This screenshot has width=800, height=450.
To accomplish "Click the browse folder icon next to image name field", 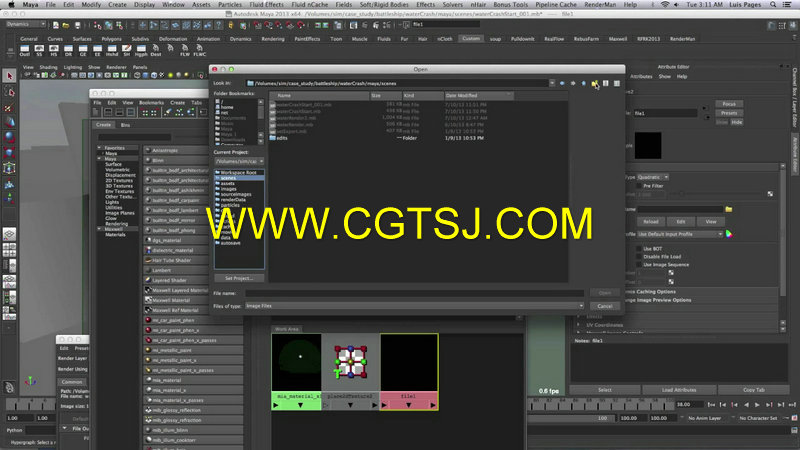I will pos(729,209).
